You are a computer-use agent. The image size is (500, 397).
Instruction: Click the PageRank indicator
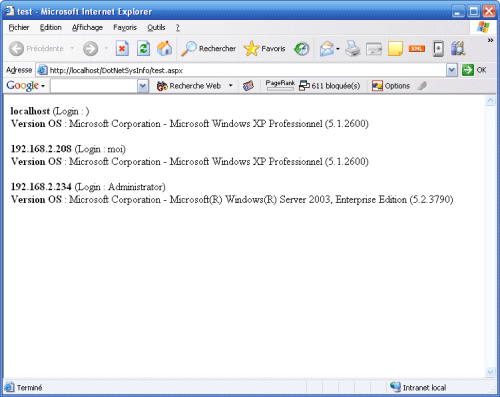coord(280,85)
